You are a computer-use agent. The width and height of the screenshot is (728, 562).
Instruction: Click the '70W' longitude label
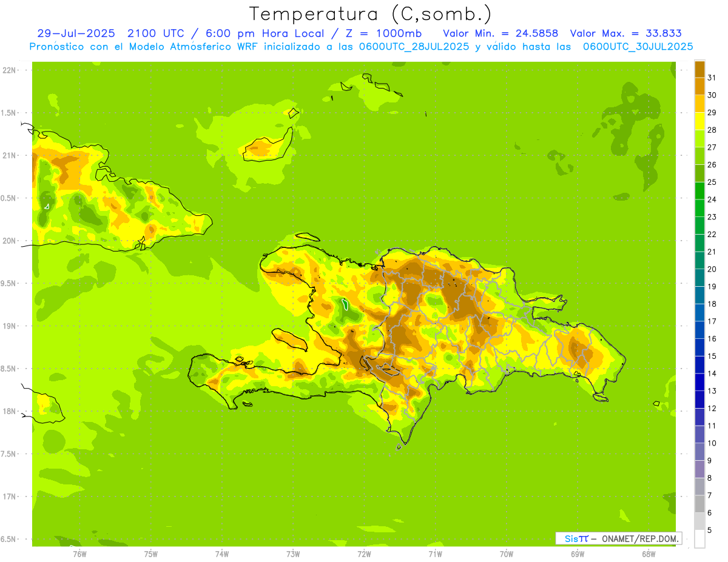pyautogui.click(x=507, y=554)
